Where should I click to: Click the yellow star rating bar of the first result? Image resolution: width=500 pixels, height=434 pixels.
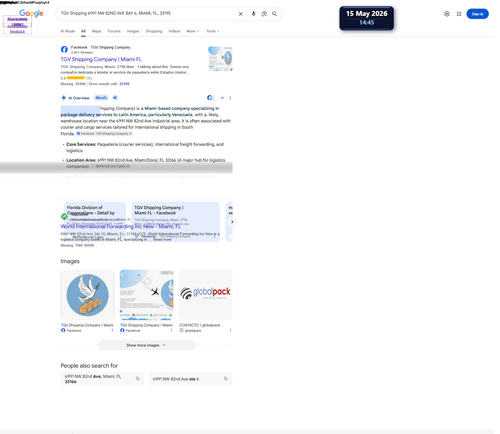point(76,78)
